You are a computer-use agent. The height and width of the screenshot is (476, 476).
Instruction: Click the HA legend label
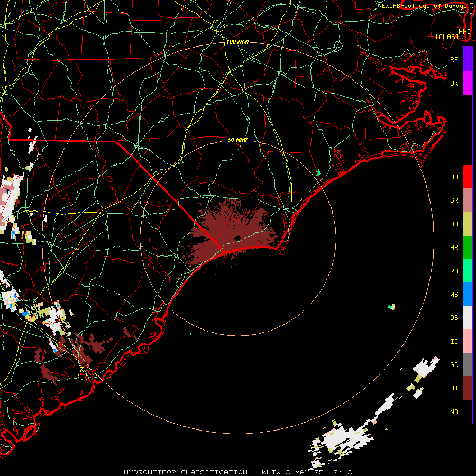click(x=454, y=177)
